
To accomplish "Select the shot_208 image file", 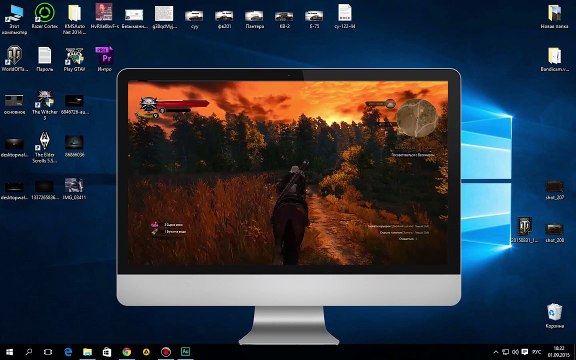I will point(554,233).
